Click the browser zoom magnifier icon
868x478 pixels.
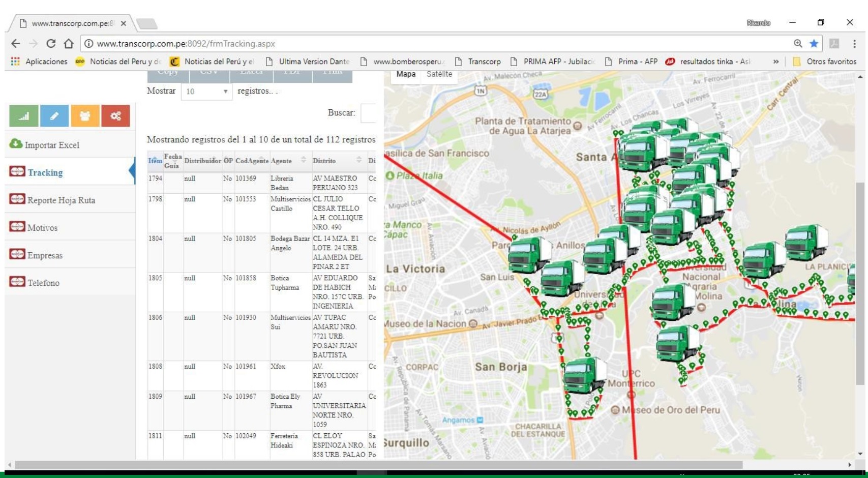click(798, 44)
